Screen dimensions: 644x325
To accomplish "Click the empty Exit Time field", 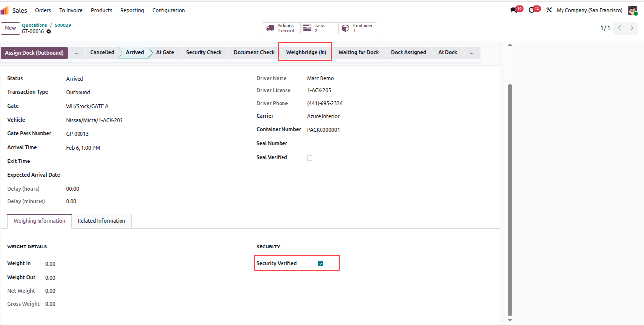I will [x=156, y=162].
